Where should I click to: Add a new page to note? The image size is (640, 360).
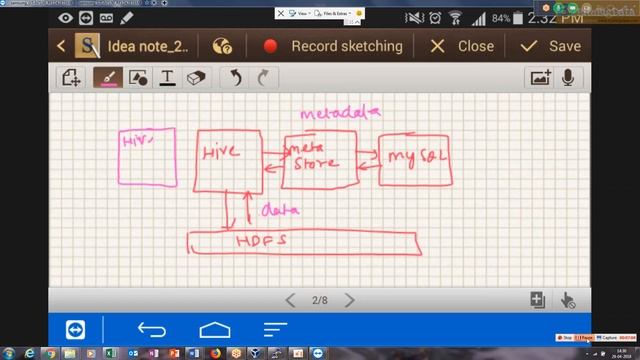tap(537, 300)
